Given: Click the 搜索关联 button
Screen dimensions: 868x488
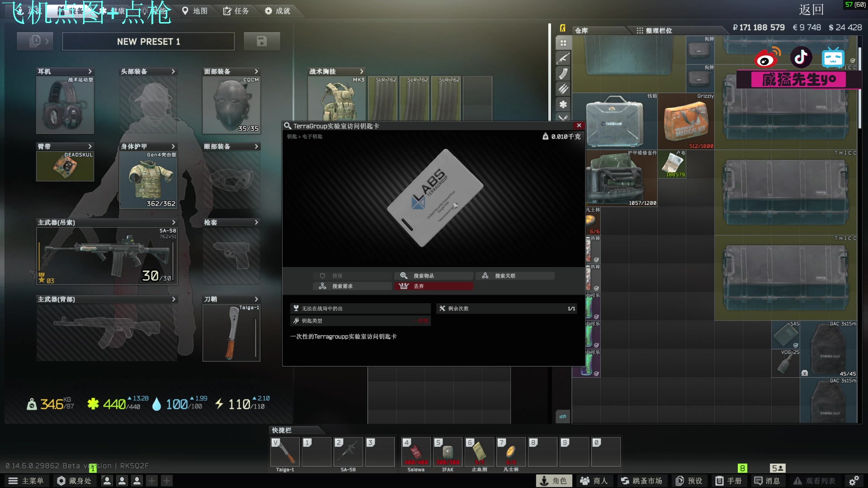Looking at the screenshot, I should (x=515, y=276).
